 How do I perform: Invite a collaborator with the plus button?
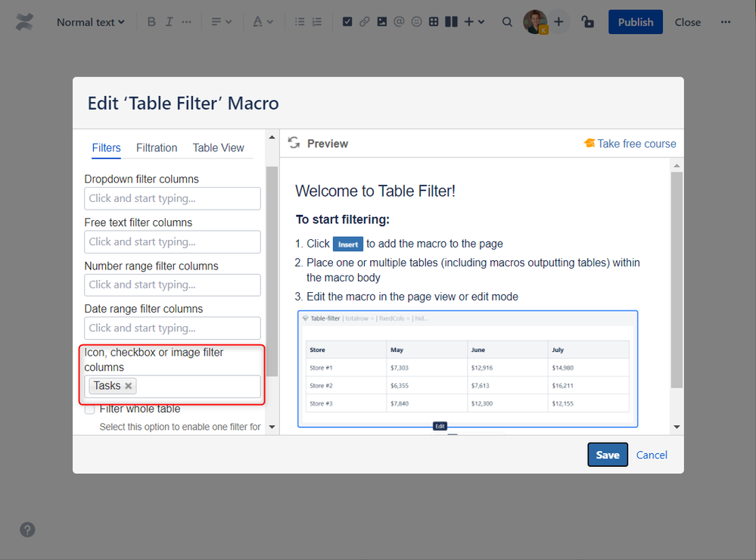[x=558, y=22]
